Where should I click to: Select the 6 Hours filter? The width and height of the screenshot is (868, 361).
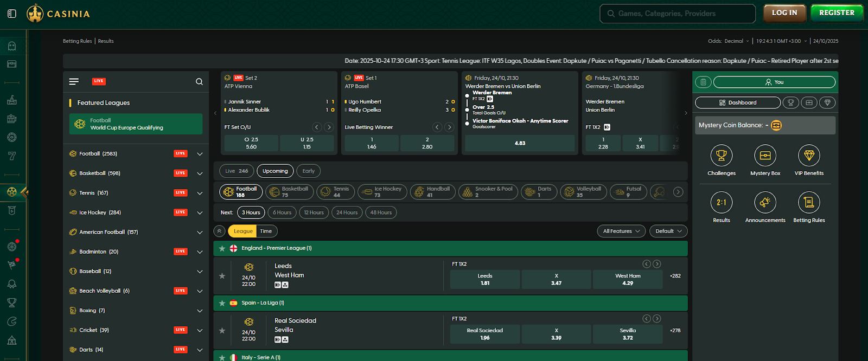click(282, 212)
